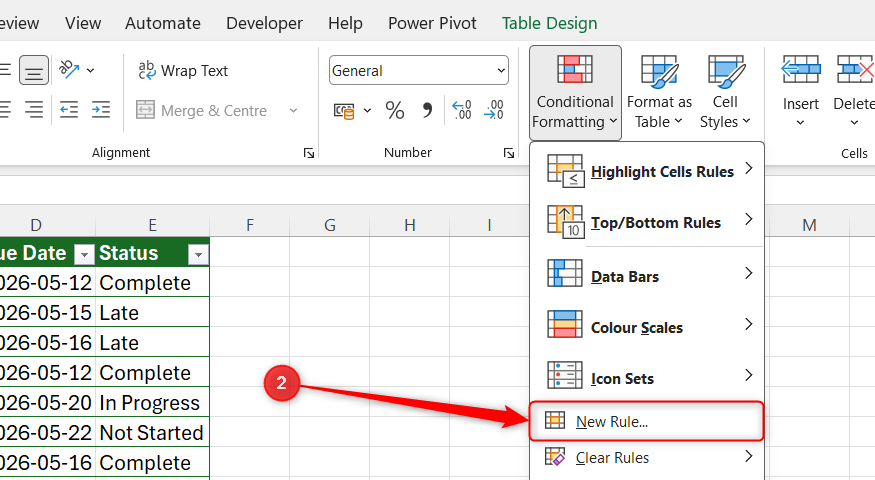Select column M header
The height and width of the screenshot is (480, 875).
point(809,225)
